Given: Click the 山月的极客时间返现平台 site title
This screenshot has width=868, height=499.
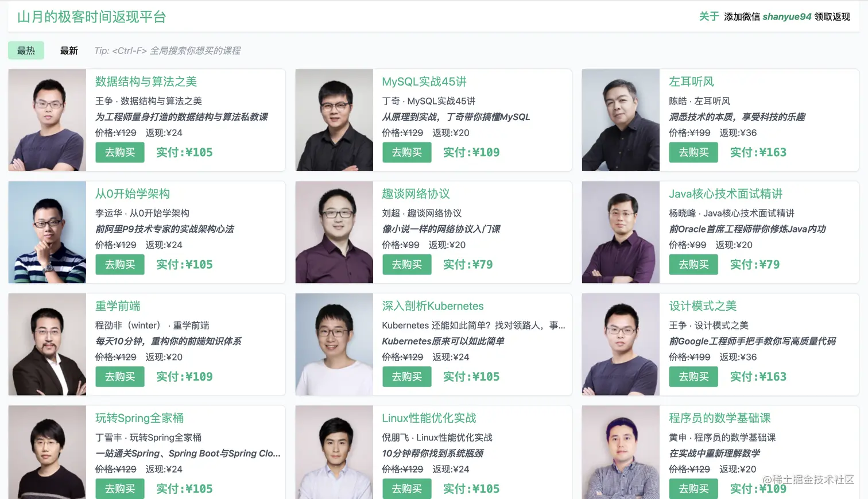Looking at the screenshot, I should 92,17.
